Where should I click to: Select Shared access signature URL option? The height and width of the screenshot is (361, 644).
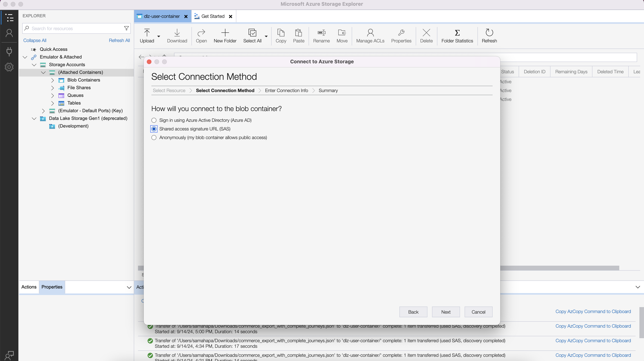(x=154, y=129)
